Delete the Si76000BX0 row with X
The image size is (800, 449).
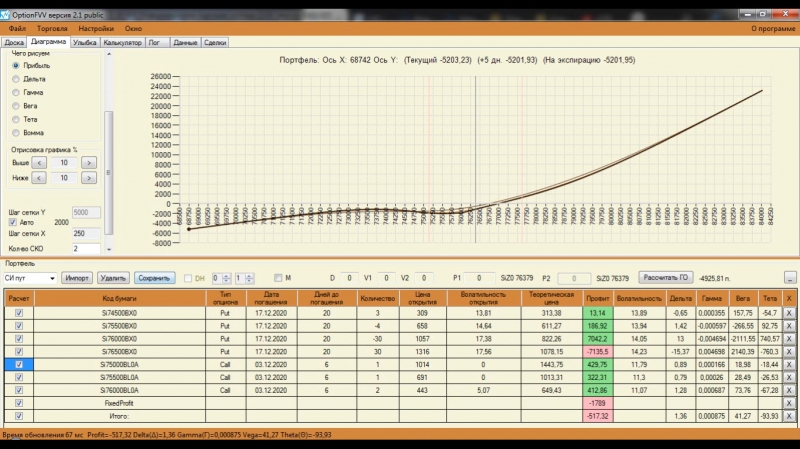pyautogui.click(x=789, y=339)
